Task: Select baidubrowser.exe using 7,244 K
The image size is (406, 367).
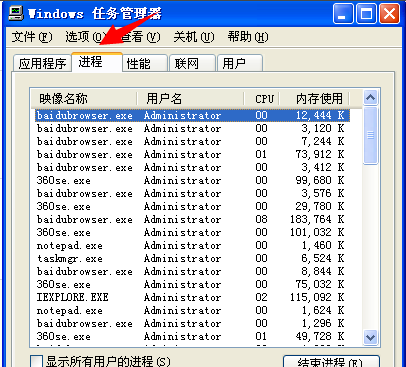Action: (192, 141)
